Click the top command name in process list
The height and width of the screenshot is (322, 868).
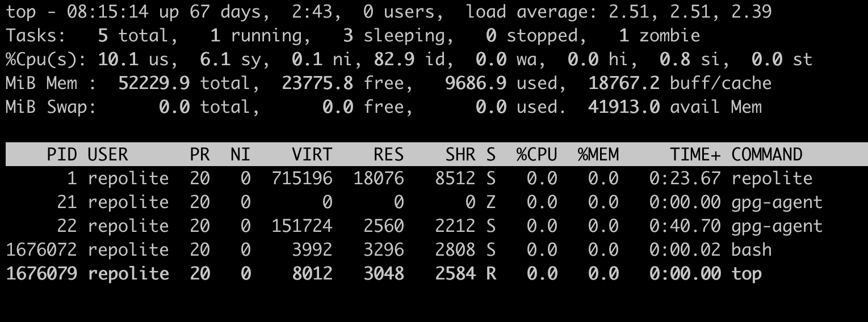pos(747,274)
